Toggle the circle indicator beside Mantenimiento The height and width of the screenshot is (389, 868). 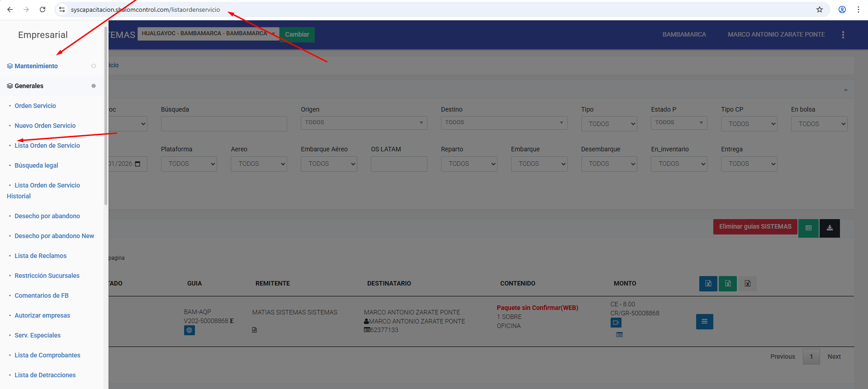pos(94,66)
